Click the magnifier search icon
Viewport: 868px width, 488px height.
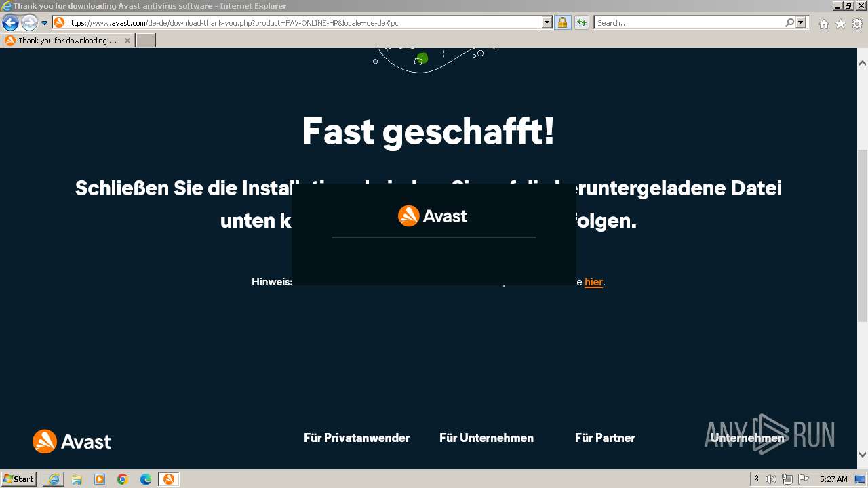coord(789,22)
